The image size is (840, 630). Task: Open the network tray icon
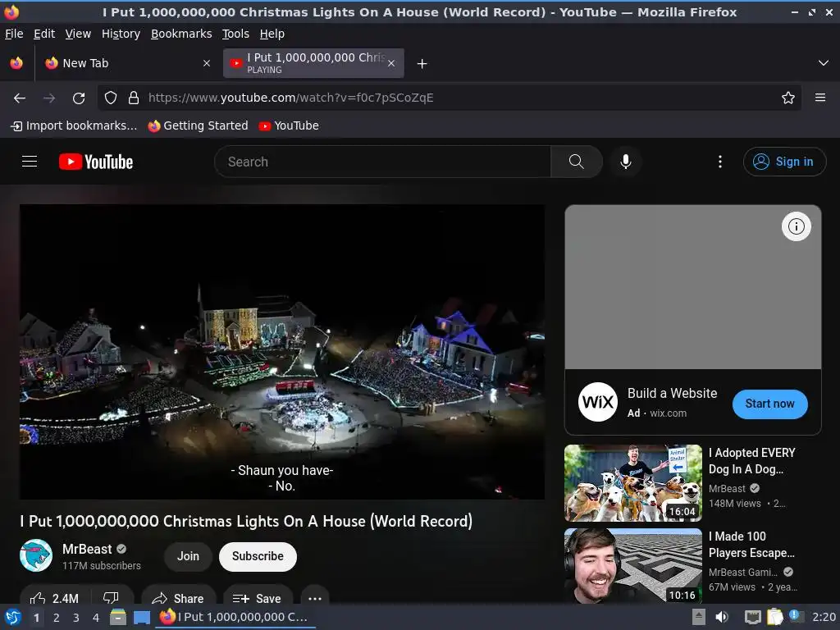pyautogui.click(x=753, y=617)
